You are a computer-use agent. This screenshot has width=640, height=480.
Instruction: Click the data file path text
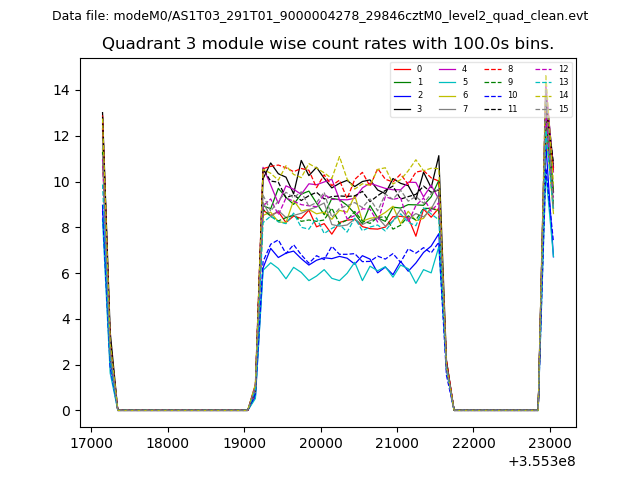[320, 16]
